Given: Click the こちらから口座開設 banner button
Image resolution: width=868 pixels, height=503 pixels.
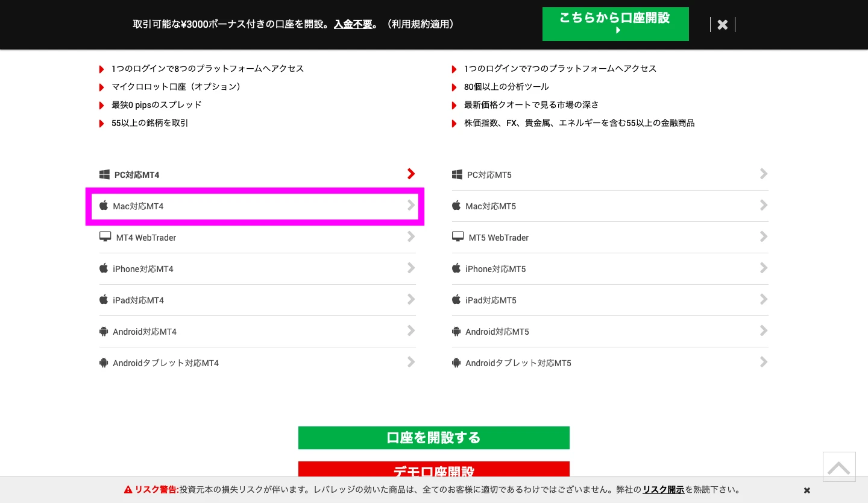Looking at the screenshot, I should point(615,24).
